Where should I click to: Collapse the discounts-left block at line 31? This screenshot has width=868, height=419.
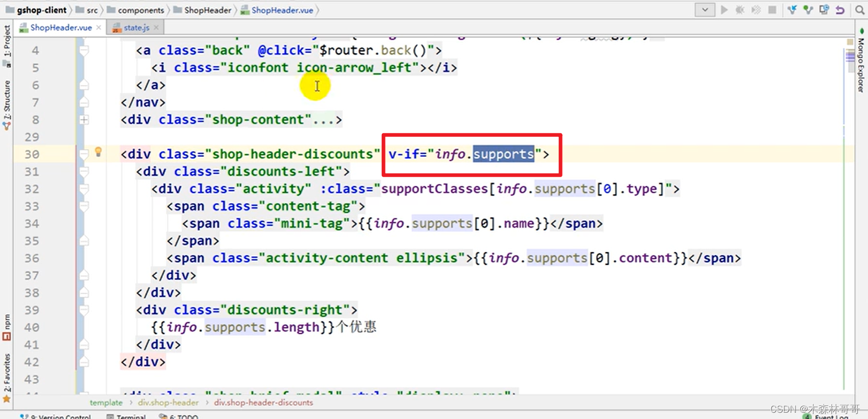[84, 171]
